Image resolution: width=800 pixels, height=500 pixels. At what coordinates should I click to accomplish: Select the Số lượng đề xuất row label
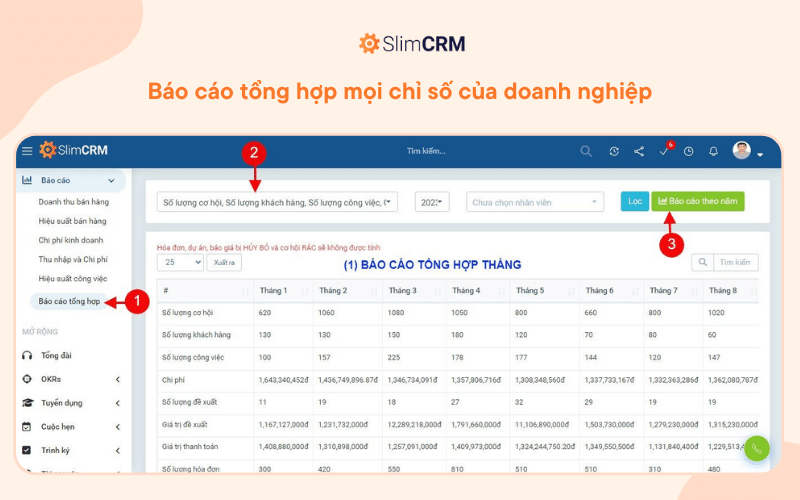189,402
